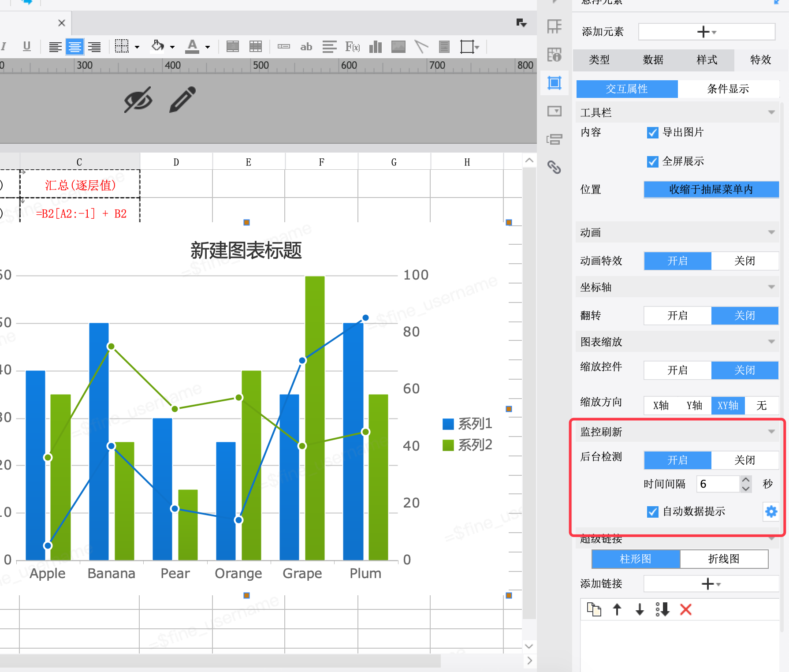Open the font color dropdown arrow
This screenshot has height=672, width=789.
(x=208, y=47)
